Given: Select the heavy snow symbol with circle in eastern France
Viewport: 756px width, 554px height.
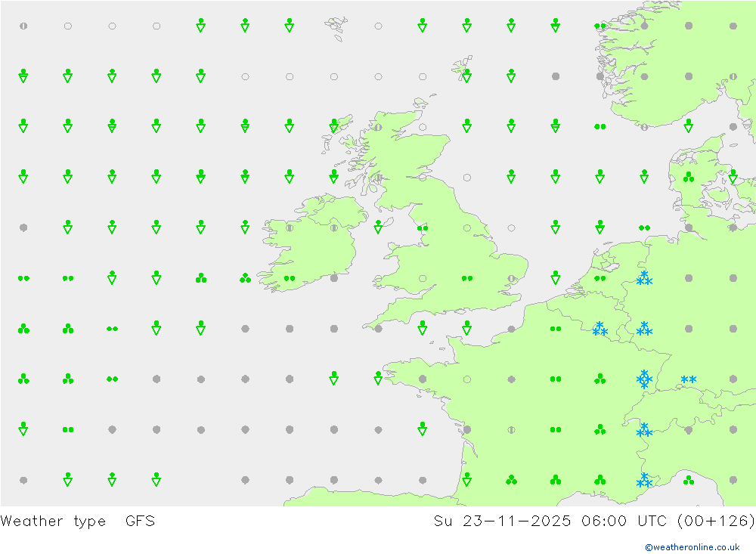Looking at the screenshot, I should 644,379.
